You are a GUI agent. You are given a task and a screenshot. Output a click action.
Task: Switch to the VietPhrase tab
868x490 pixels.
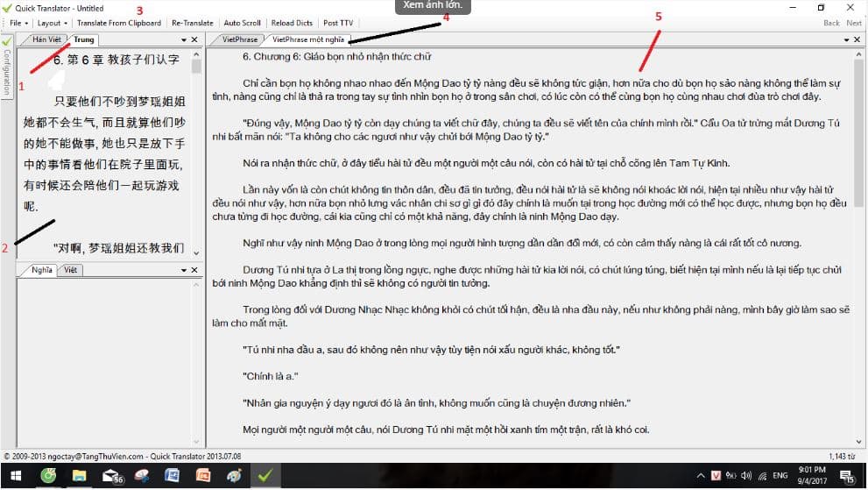[x=240, y=39]
